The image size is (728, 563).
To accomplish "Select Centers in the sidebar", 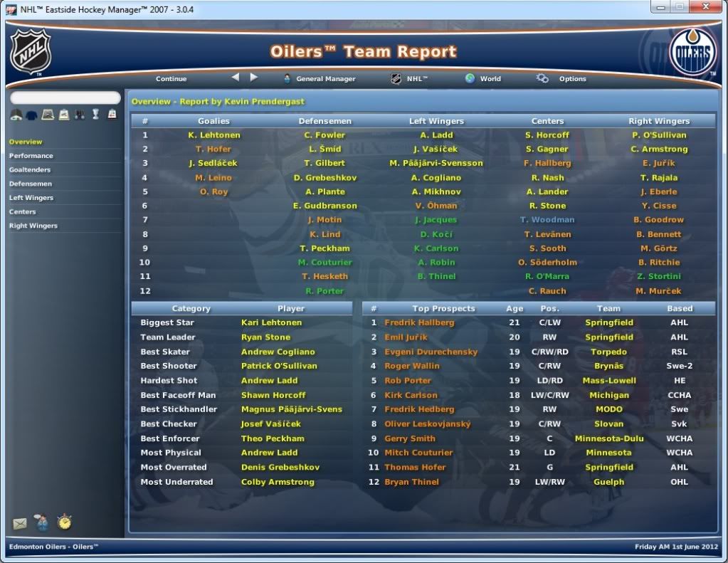I will [x=22, y=211].
